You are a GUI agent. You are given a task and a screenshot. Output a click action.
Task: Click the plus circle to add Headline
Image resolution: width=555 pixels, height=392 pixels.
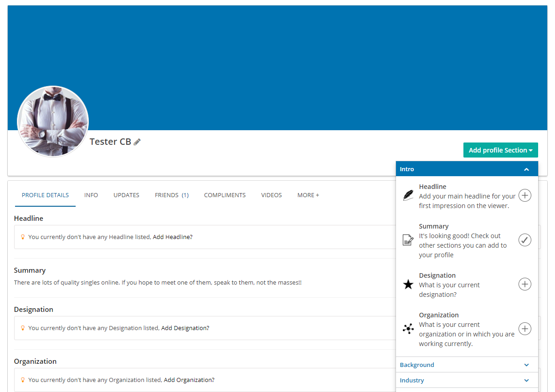pyautogui.click(x=525, y=196)
